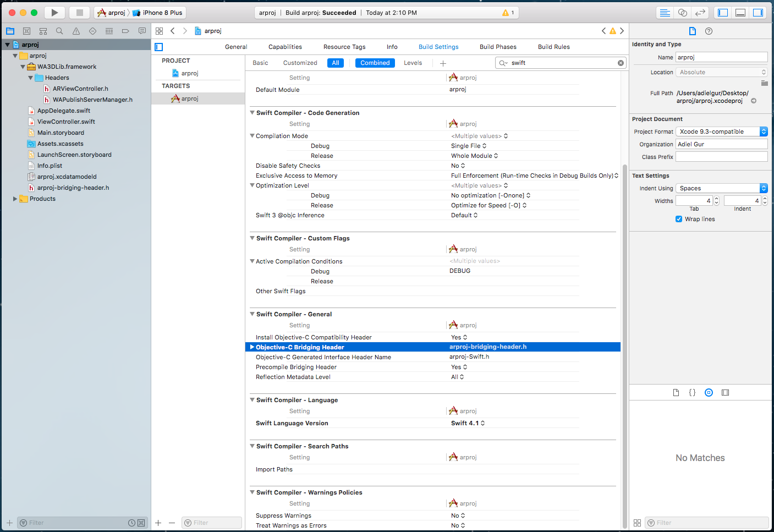
Task: Toggle the Navigator pane visibility
Action: click(723, 13)
